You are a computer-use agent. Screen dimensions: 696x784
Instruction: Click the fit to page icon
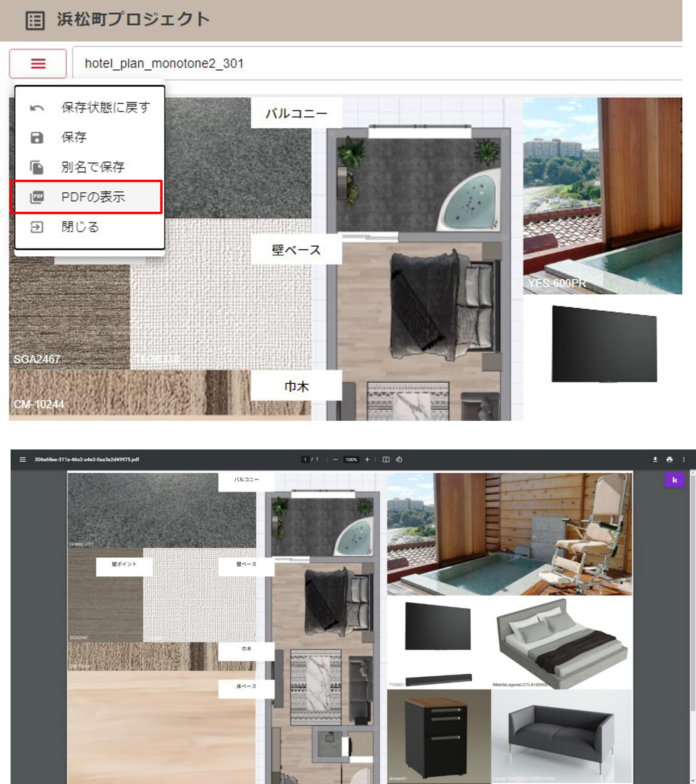[x=386, y=459]
